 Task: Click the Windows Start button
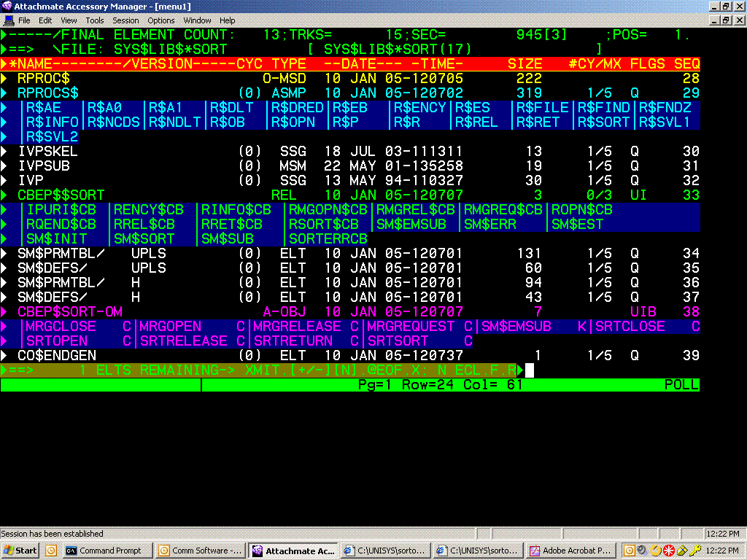coord(20,551)
